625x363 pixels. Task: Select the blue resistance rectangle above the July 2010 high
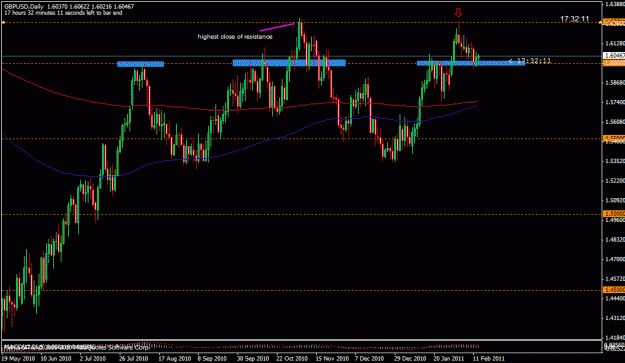[x=140, y=64]
